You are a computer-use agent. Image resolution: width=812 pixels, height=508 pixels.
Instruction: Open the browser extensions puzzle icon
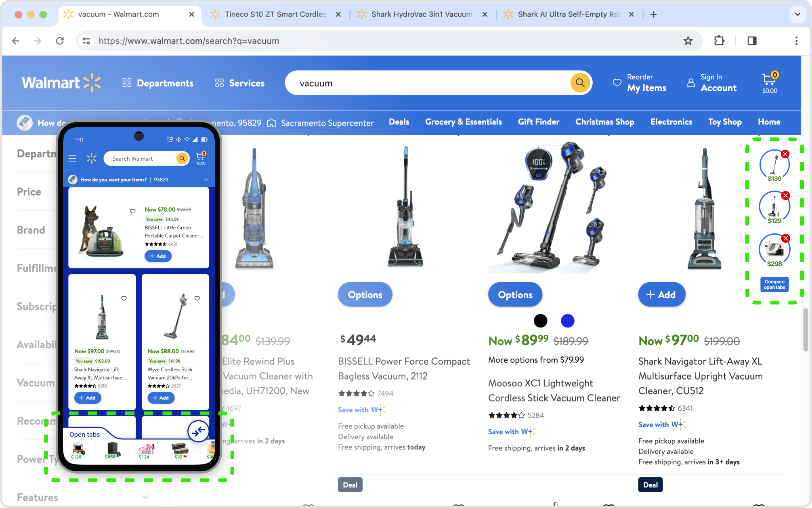[x=719, y=41]
